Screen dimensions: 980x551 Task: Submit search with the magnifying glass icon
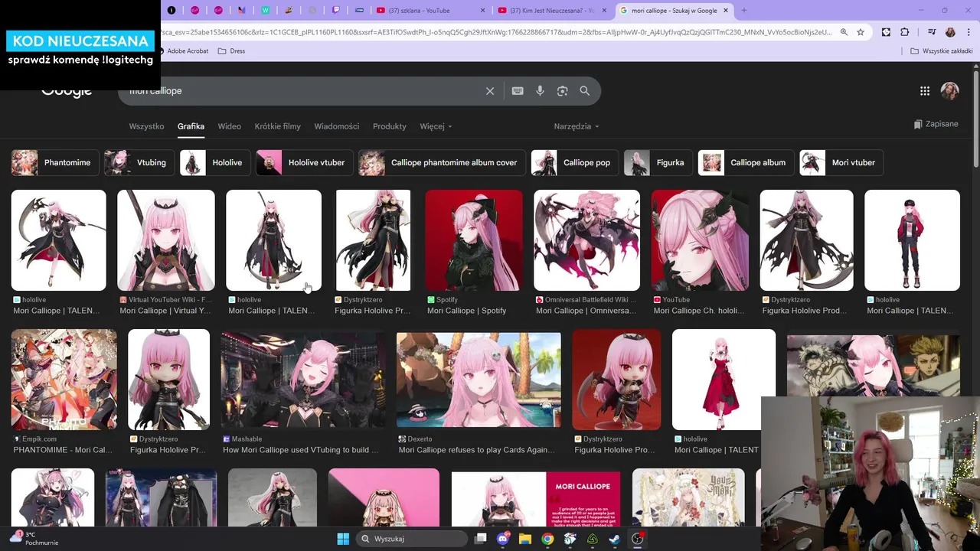tap(585, 91)
